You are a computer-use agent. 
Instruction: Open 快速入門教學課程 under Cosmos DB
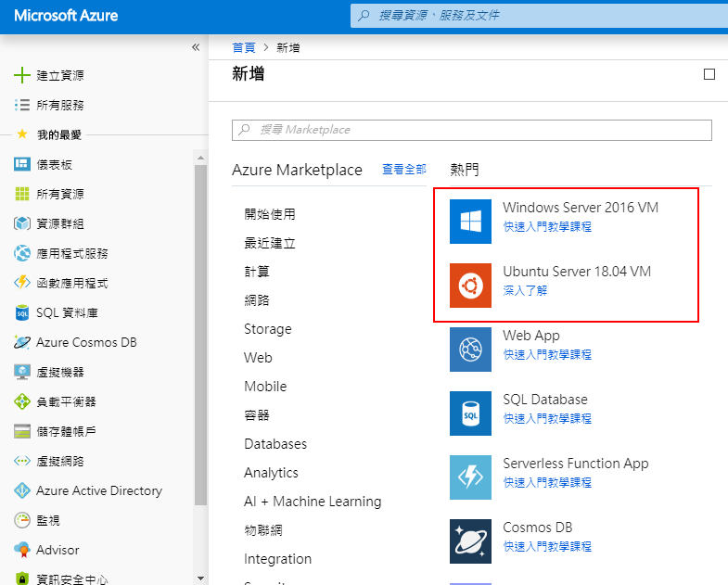coord(547,547)
